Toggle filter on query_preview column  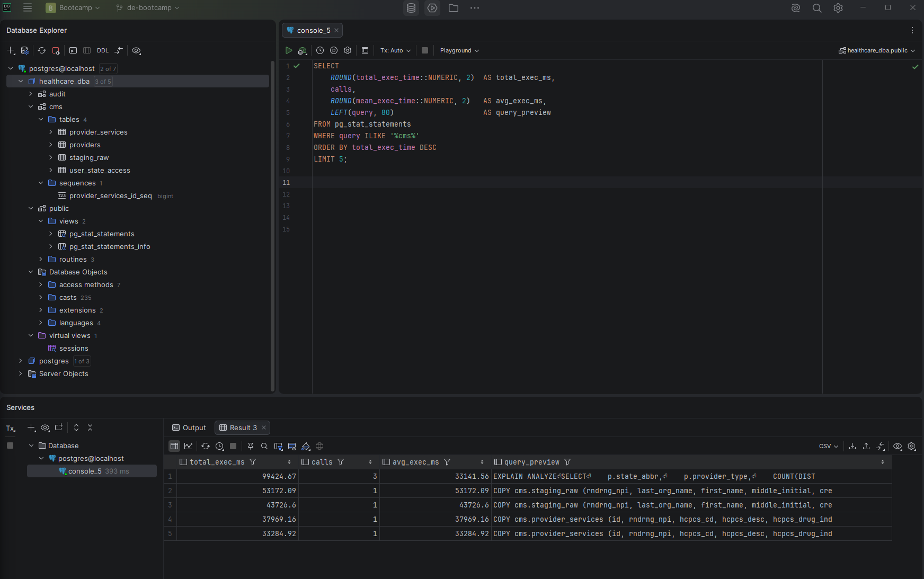coord(567,462)
